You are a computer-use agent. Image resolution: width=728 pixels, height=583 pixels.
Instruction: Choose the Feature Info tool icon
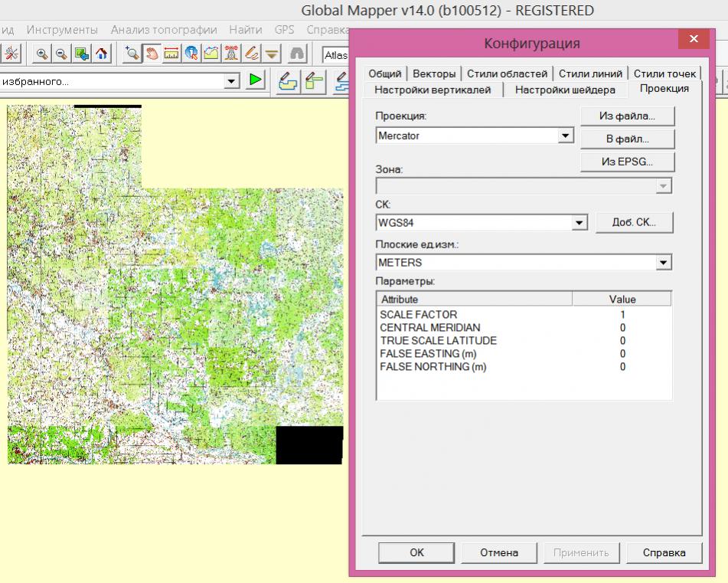pos(191,54)
